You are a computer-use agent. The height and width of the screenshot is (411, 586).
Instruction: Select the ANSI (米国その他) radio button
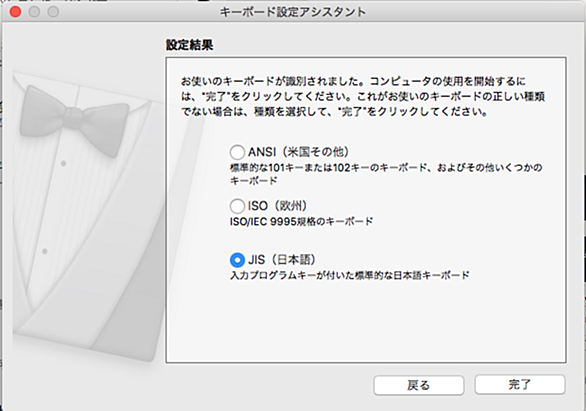[237, 152]
